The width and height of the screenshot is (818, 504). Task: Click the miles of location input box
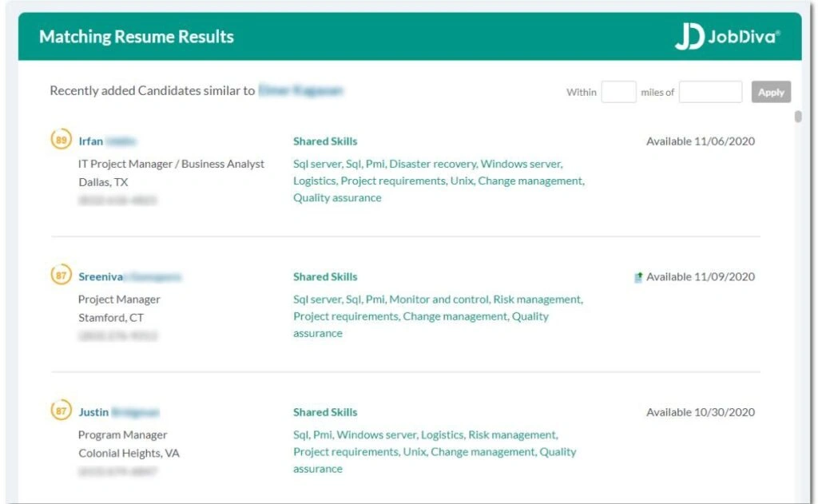click(709, 92)
